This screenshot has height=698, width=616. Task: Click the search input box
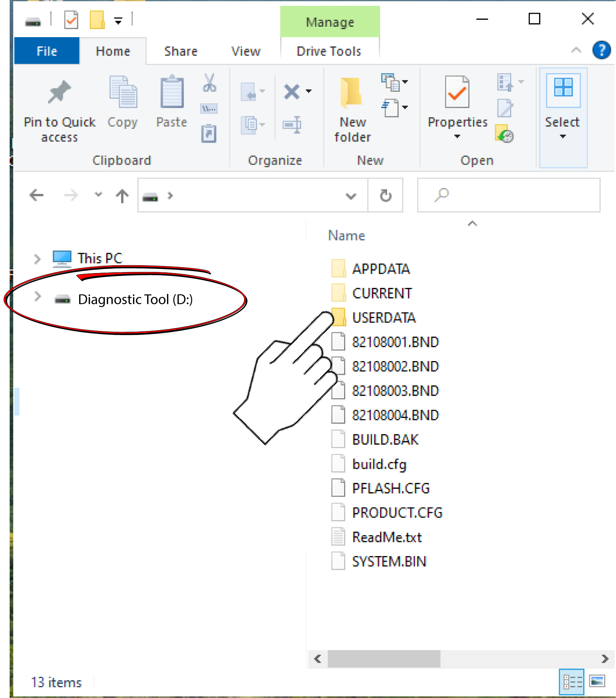[x=516, y=195]
